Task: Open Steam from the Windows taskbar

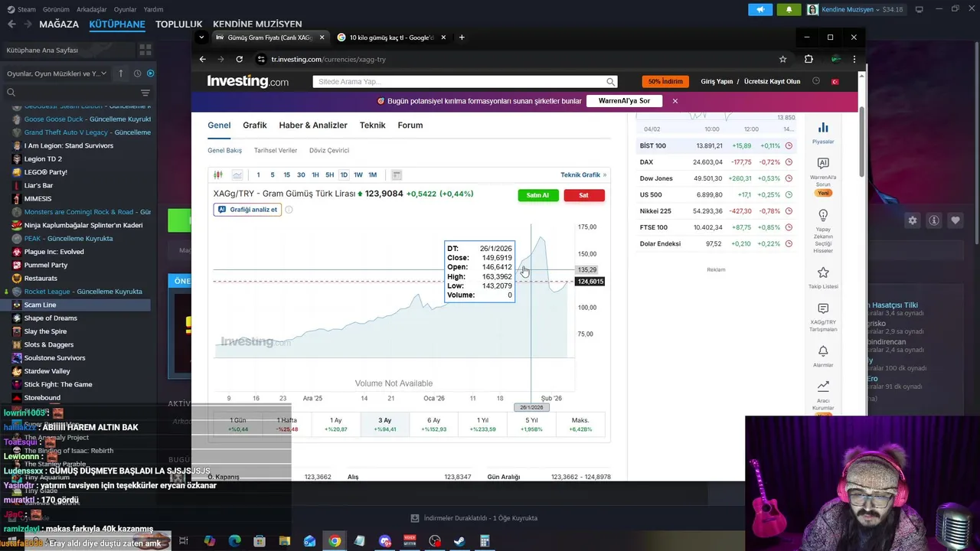Action: click(459, 541)
